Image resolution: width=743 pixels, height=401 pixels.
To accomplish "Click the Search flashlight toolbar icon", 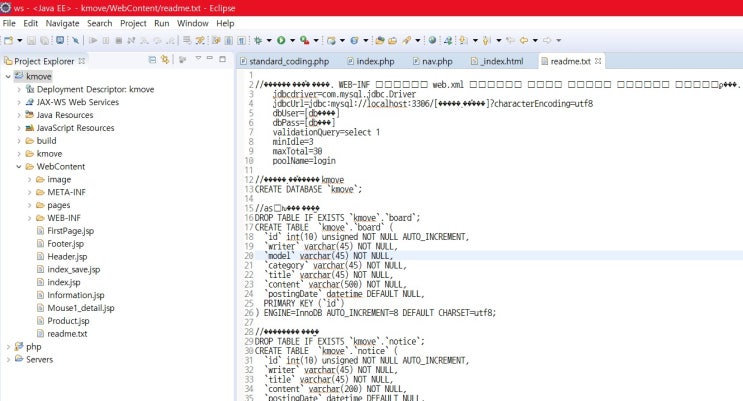I will 407,41.
